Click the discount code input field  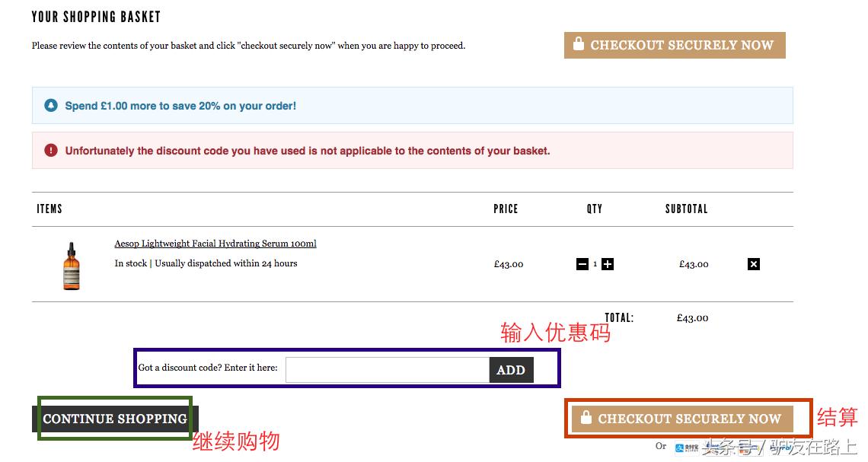tap(387, 369)
